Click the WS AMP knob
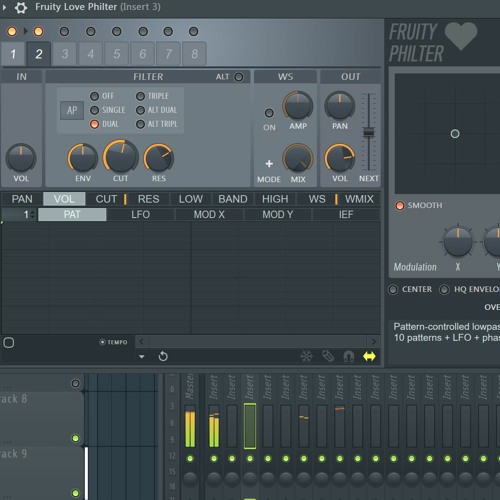 [x=298, y=105]
